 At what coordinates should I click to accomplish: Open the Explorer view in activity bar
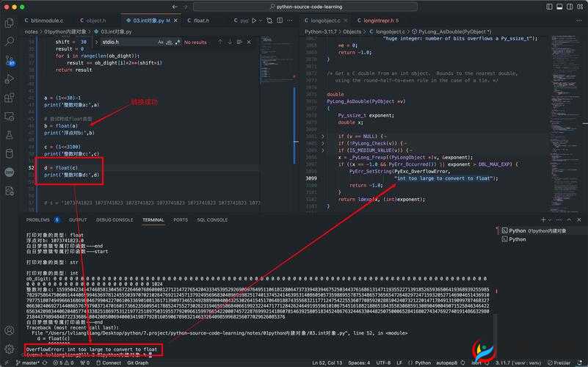click(10, 22)
